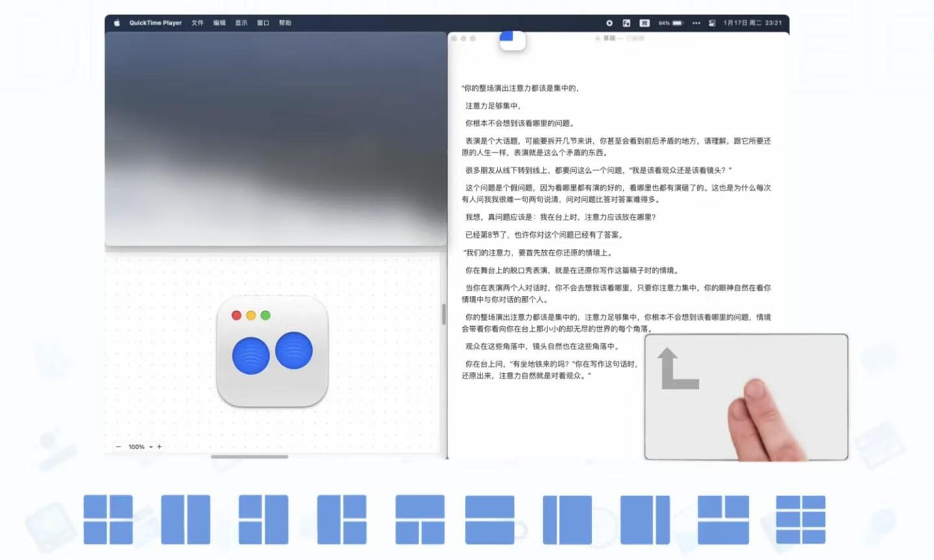Open the Apple menu

(117, 23)
